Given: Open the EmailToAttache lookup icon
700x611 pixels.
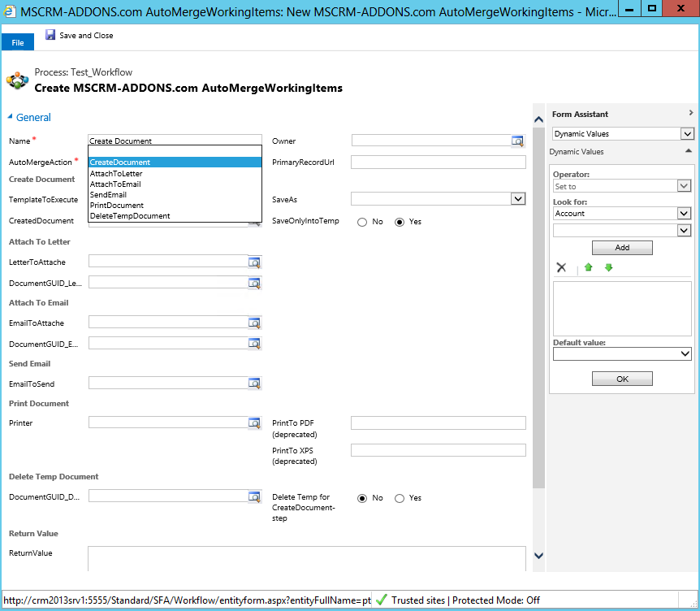Looking at the screenshot, I should pos(254,323).
